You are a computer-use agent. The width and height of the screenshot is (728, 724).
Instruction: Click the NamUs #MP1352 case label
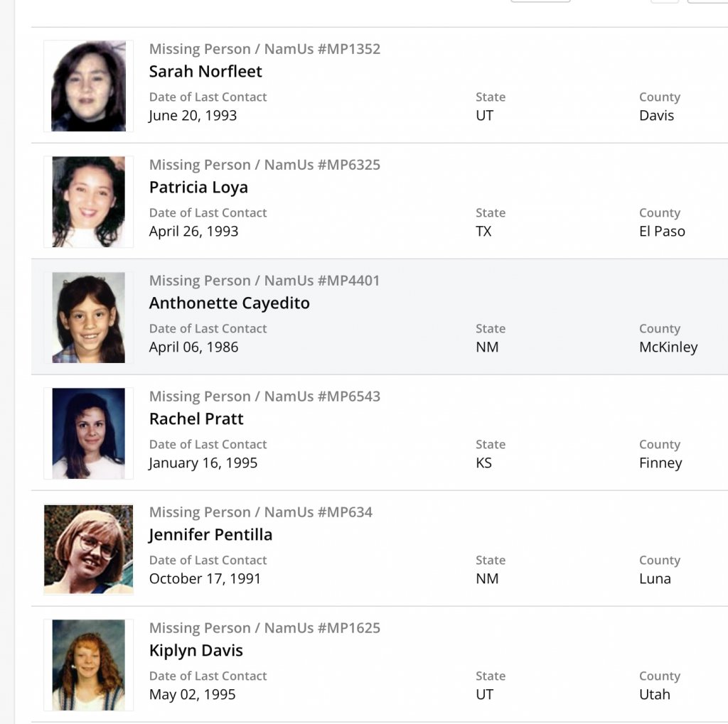click(x=264, y=49)
